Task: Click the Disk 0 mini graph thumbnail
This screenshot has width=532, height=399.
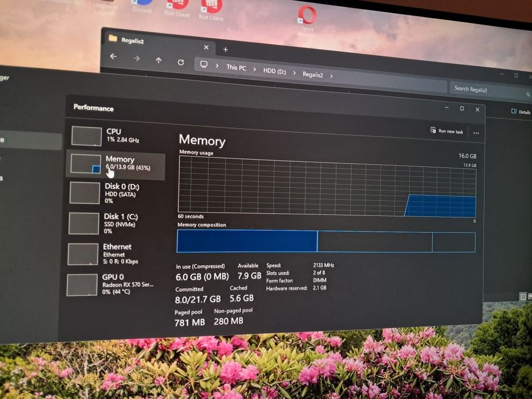Action: pyautogui.click(x=85, y=193)
